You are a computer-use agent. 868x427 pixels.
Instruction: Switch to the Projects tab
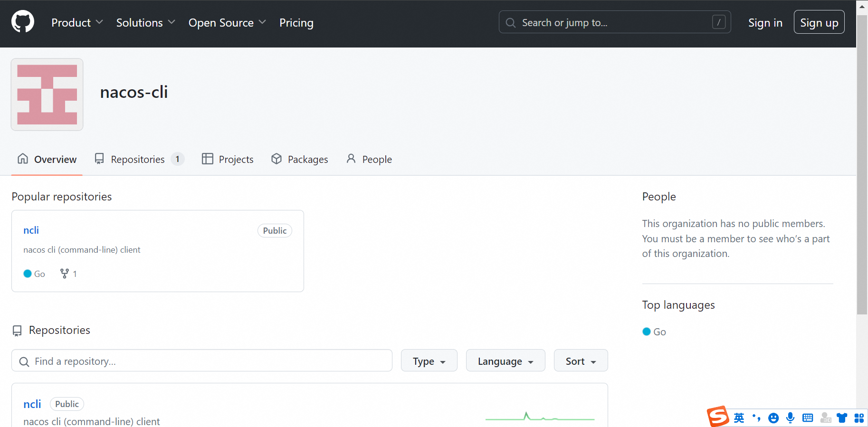pos(228,159)
